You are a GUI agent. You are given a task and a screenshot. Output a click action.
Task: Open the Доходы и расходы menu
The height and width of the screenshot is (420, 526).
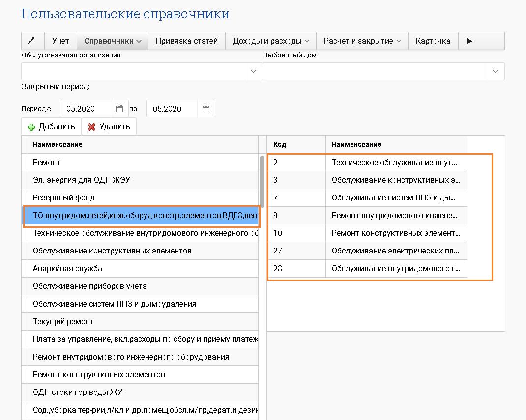[x=271, y=41]
